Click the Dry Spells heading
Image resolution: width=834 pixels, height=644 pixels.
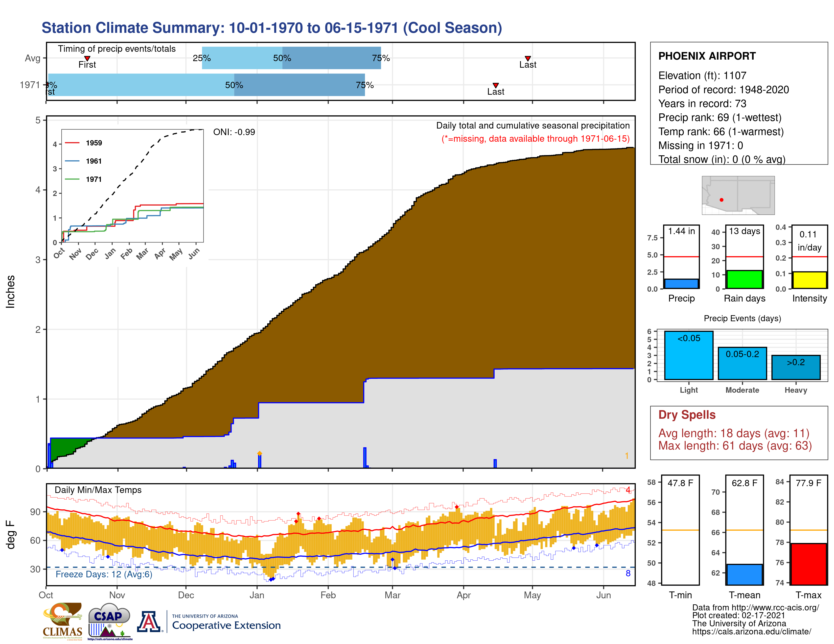coord(687,415)
